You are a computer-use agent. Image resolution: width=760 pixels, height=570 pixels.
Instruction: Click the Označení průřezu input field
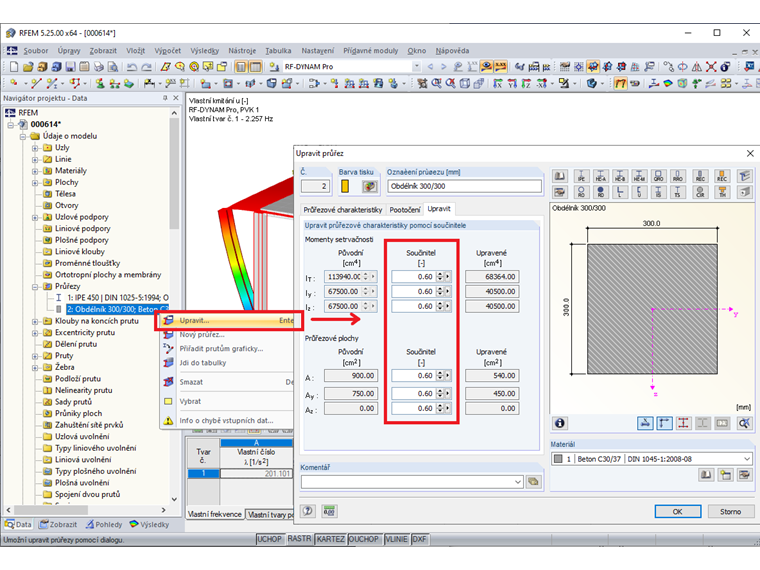click(464, 186)
